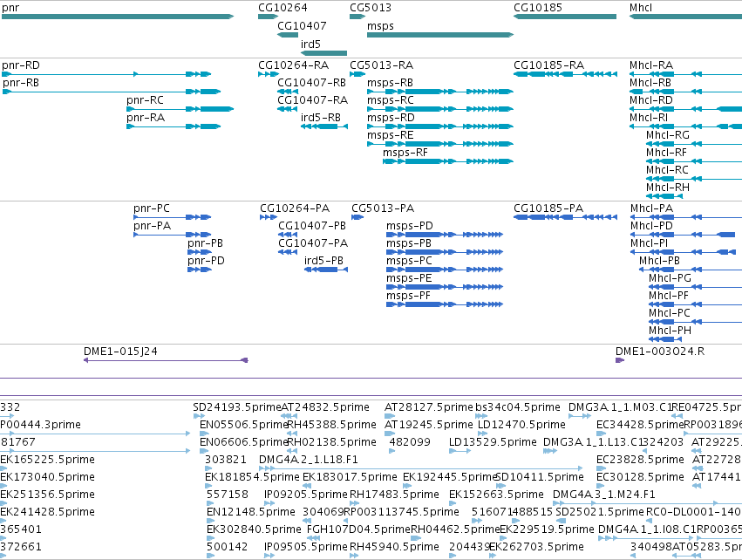Image resolution: width=742 pixels, height=560 pixels.
Task: Select the teal CG10185 gene bar
Action: click(x=565, y=17)
